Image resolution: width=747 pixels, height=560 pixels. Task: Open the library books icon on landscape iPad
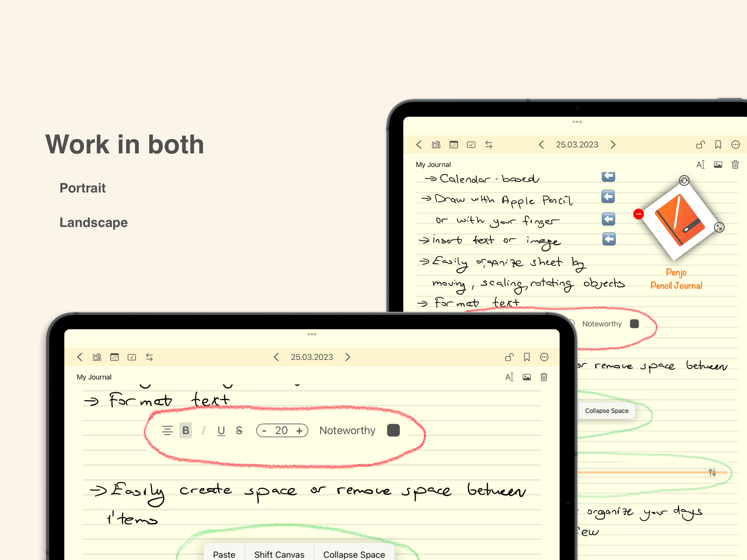click(x=97, y=357)
